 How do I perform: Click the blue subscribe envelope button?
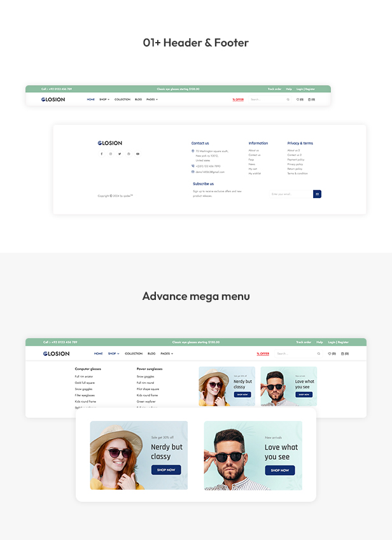click(317, 194)
